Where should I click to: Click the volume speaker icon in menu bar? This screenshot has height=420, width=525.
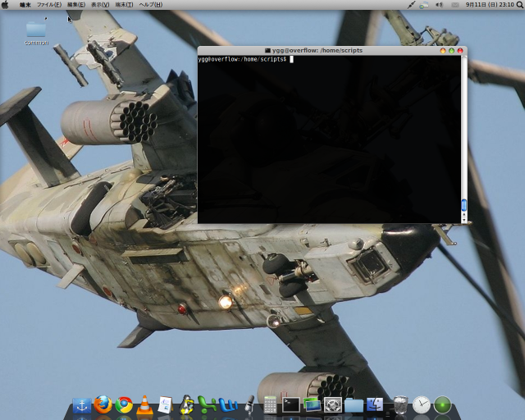(x=439, y=5)
